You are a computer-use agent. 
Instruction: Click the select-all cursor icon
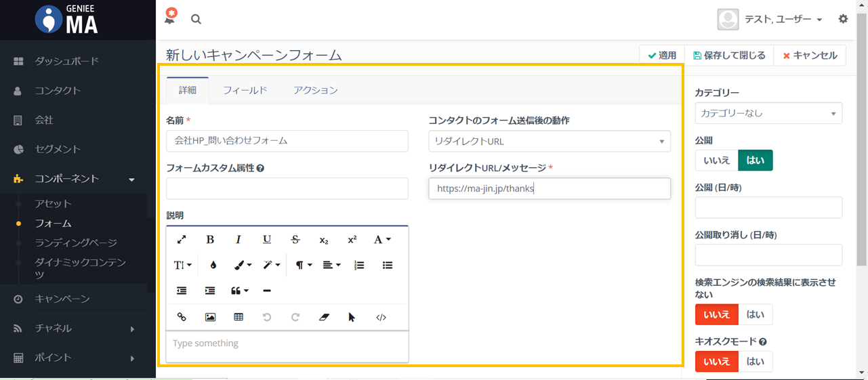[x=352, y=317]
